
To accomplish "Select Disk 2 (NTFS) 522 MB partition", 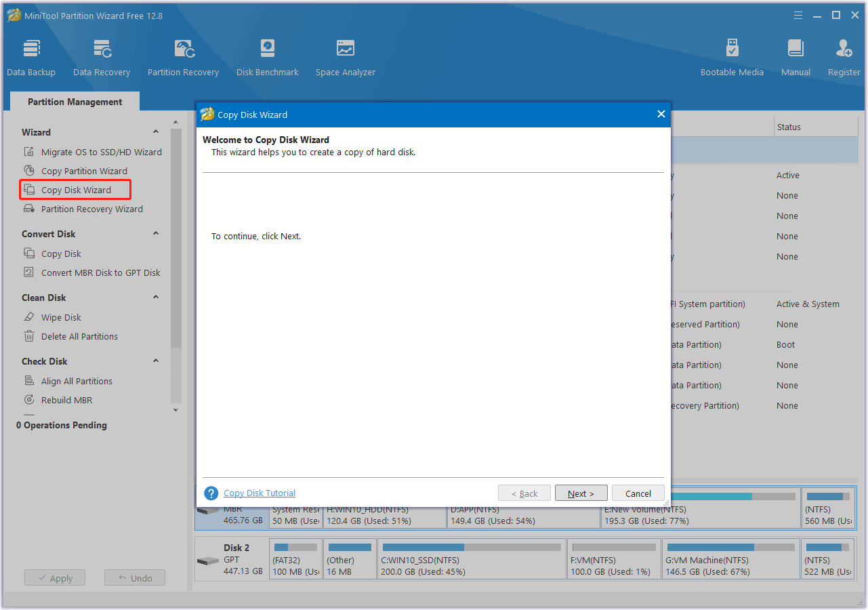I will coord(828,559).
